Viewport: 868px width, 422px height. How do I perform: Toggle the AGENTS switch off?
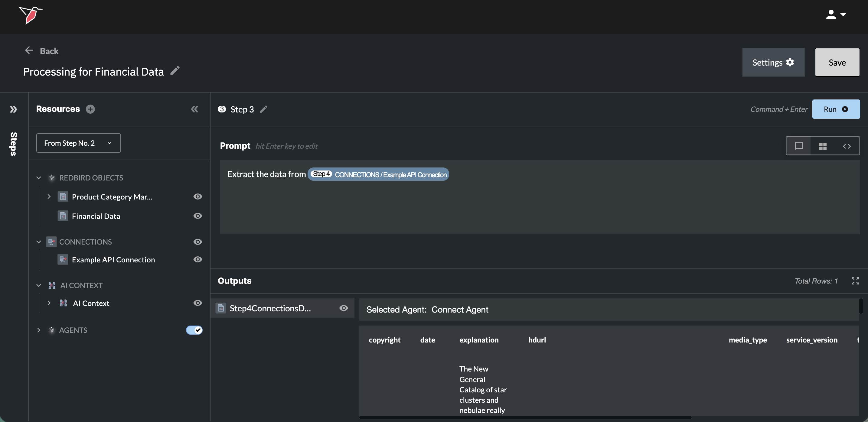pos(194,330)
